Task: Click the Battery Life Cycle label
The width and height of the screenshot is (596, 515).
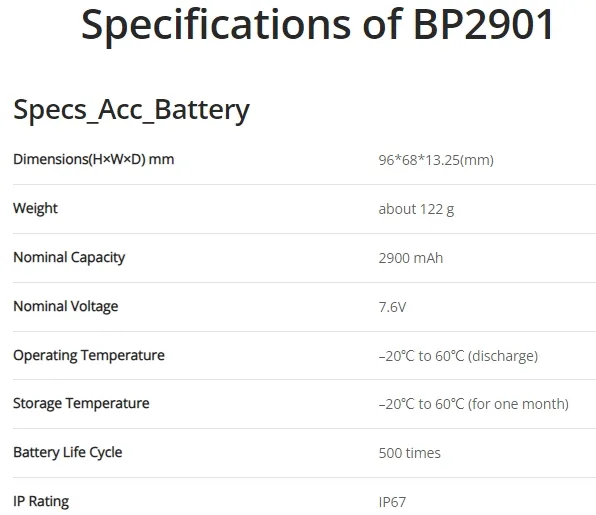Action: coord(68,452)
